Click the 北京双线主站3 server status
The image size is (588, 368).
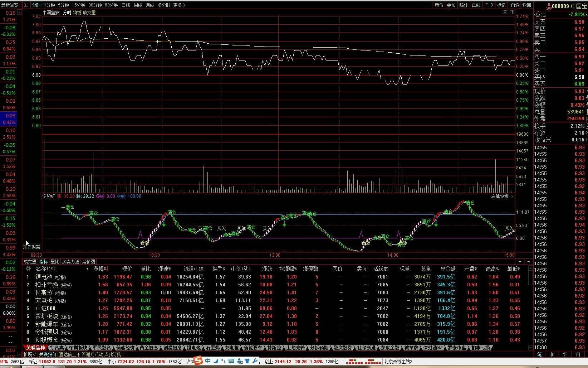[x=398, y=362]
